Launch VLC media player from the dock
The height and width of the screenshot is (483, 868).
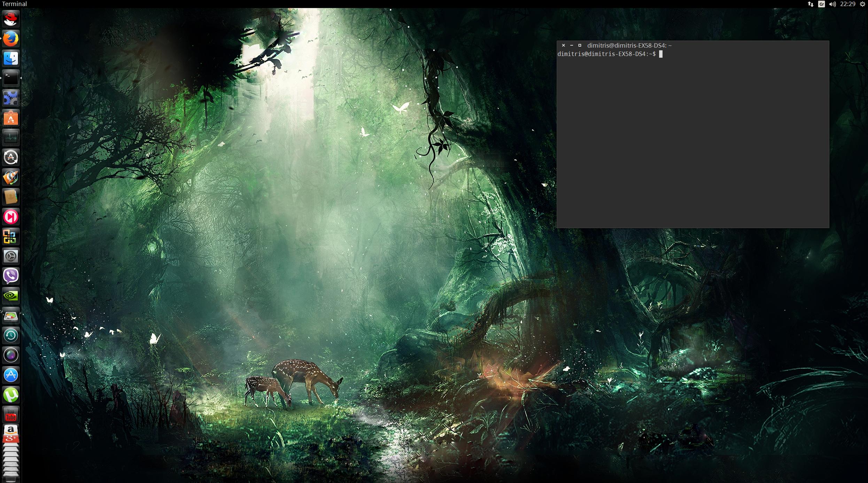tap(11, 177)
